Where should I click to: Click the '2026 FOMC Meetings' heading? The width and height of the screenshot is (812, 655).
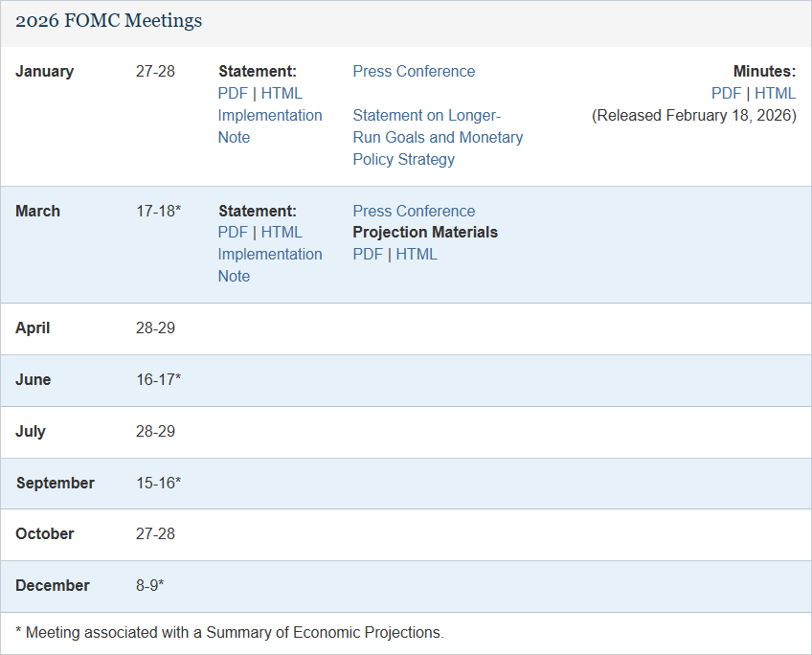pyautogui.click(x=109, y=21)
